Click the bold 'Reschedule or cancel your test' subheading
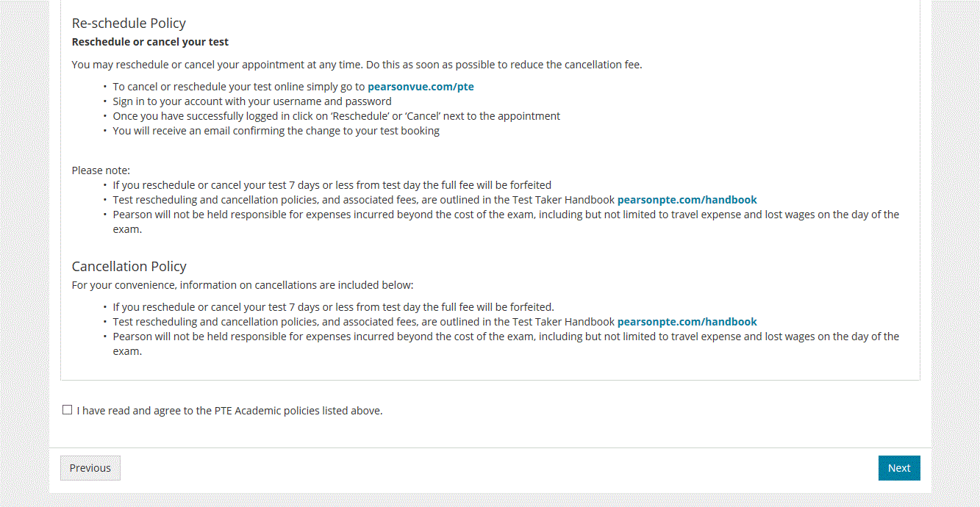The image size is (980, 507). [150, 42]
